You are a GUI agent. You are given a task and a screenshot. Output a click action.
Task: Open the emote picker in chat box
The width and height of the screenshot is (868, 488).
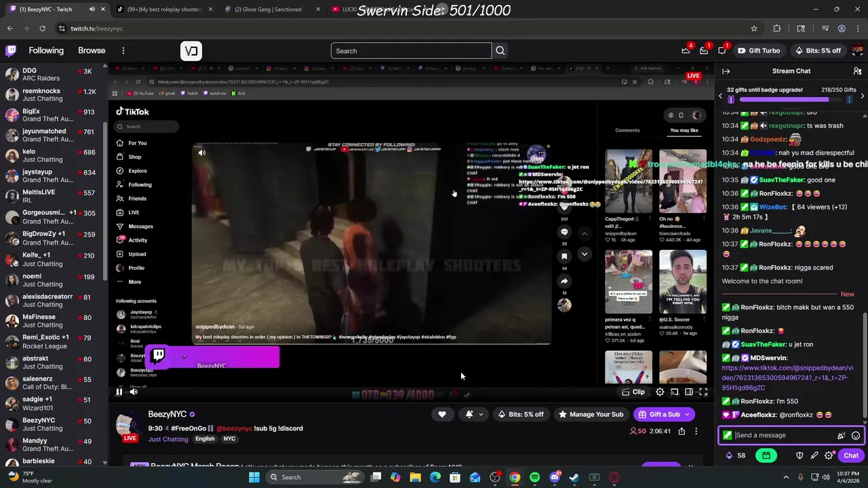tap(855, 436)
